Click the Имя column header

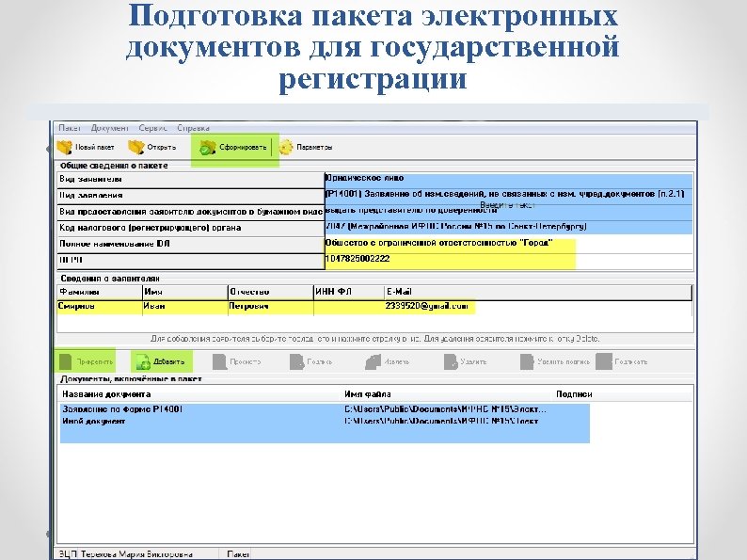pos(185,292)
